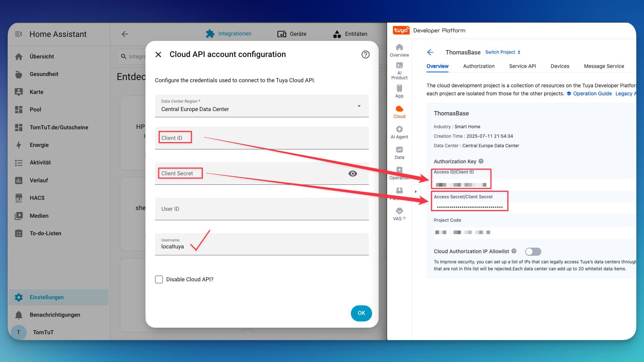Click the HACS sidebar icon
Image resolution: width=644 pixels, height=362 pixels.
(x=19, y=198)
